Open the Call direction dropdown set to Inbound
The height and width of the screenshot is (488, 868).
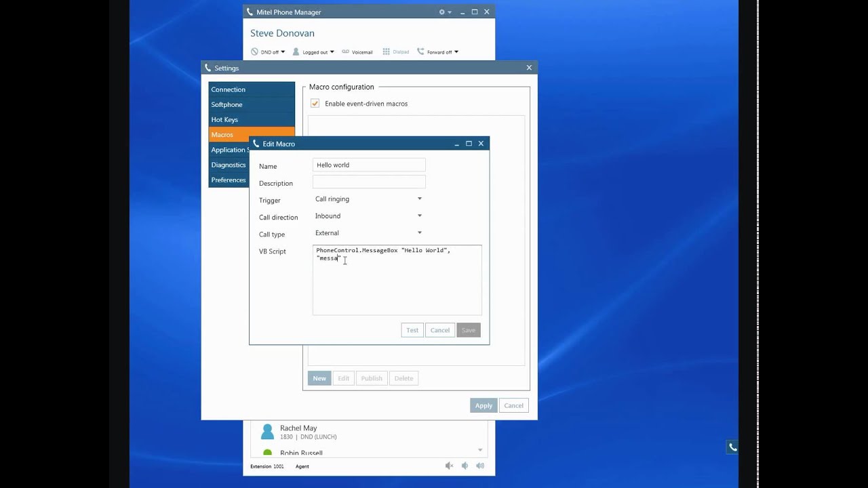(369, 216)
